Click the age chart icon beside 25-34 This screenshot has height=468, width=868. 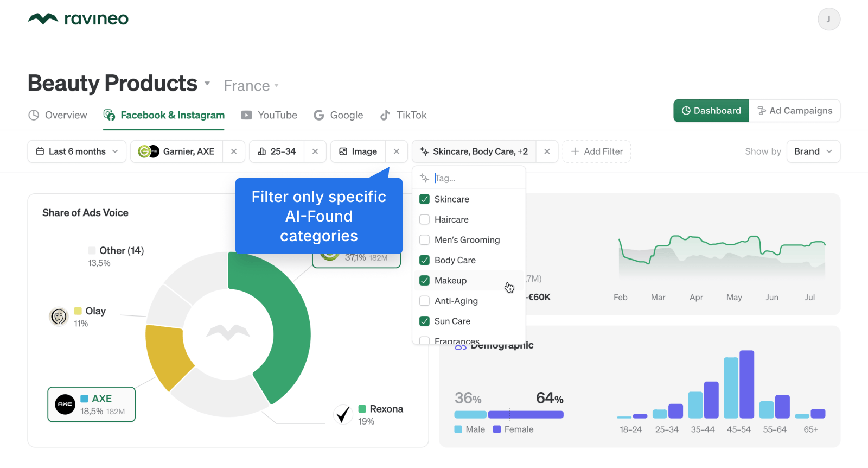tap(262, 151)
